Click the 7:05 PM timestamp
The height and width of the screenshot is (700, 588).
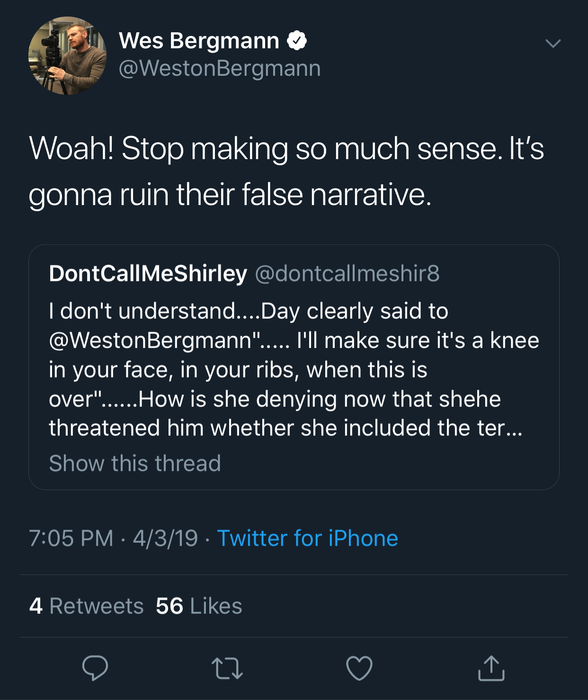(x=71, y=538)
